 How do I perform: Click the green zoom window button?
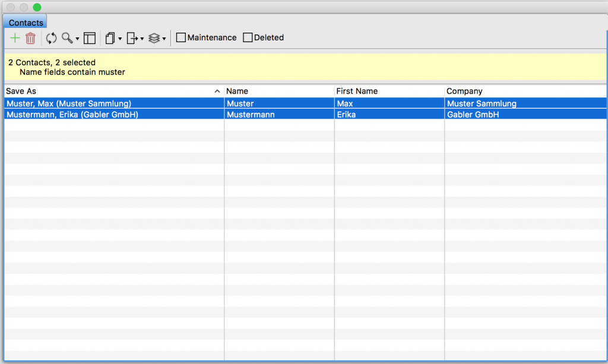point(37,7)
